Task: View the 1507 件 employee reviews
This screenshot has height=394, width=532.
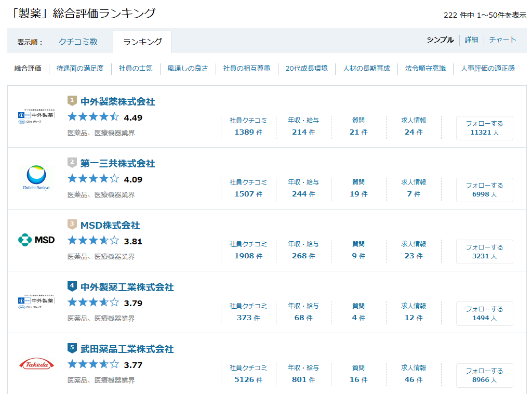Action: [248, 194]
